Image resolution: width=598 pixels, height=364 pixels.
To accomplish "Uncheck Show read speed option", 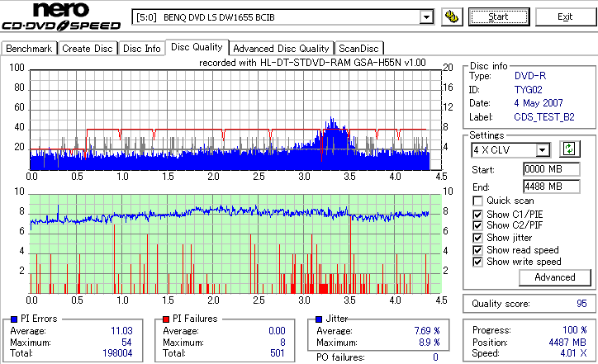I will pyautogui.click(x=477, y=250).
